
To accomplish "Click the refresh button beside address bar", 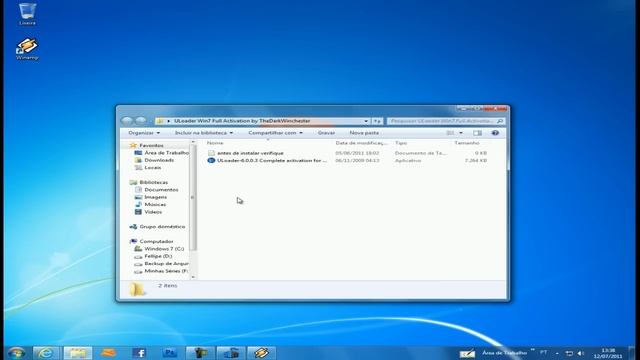I will pyautogui.click(x=377, y=121).
